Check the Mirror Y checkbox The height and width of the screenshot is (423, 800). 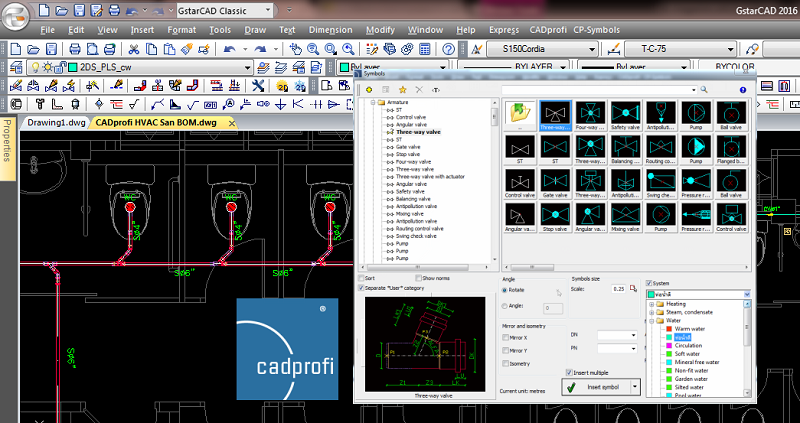click(x=505, y=351)
